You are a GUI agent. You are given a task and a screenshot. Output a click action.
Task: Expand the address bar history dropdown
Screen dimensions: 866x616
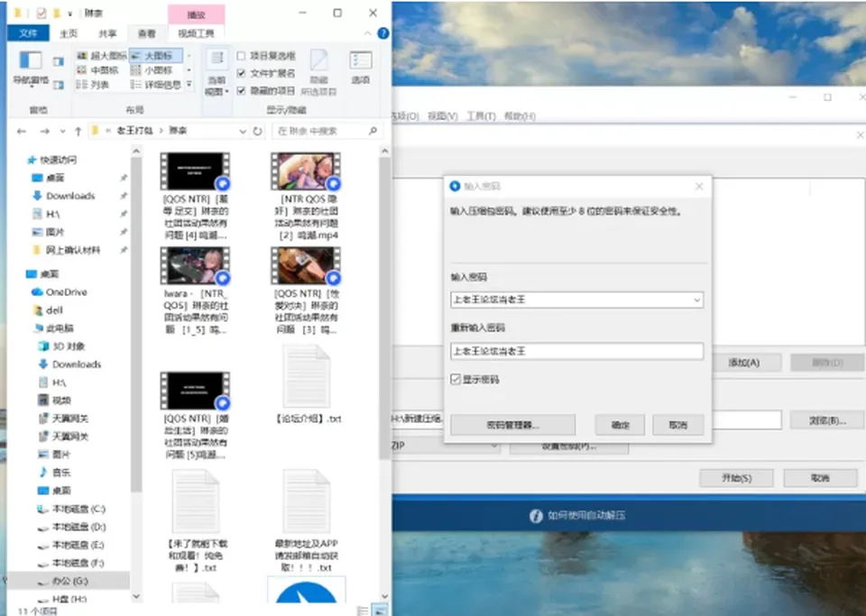pos(243,131)
